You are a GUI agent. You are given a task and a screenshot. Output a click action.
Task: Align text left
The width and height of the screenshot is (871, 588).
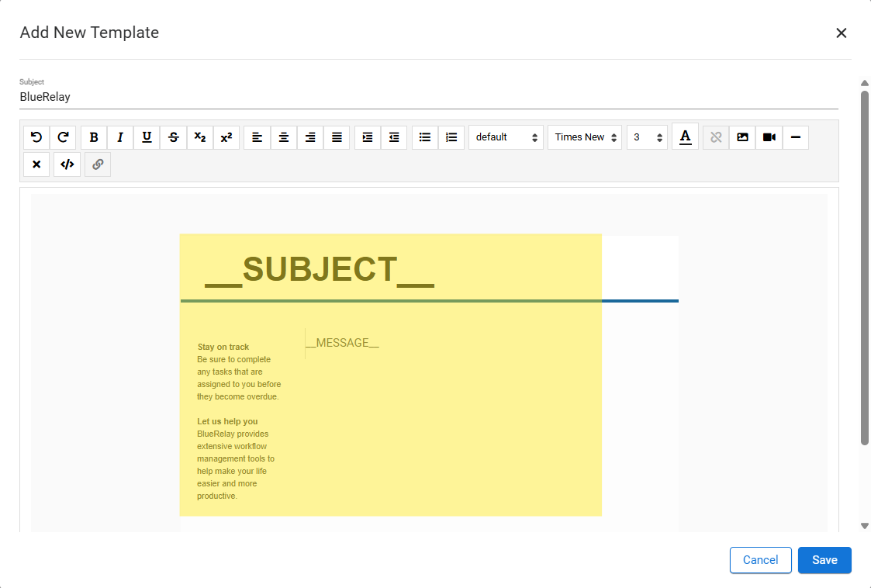click(x=257, y=137)
